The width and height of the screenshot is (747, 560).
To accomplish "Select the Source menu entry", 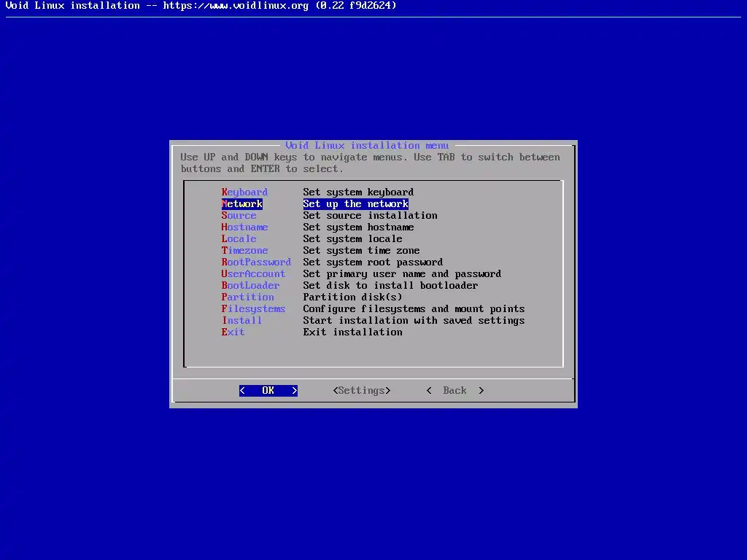I will coord(239,215).
